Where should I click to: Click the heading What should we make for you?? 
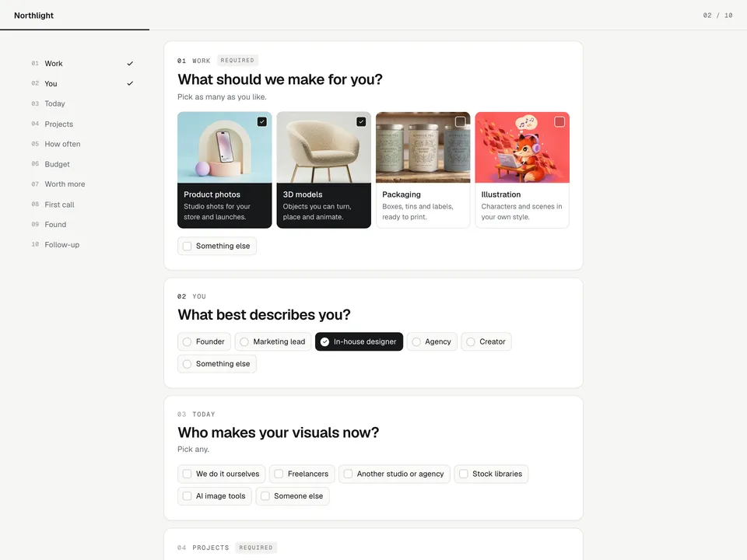[280, 79]
